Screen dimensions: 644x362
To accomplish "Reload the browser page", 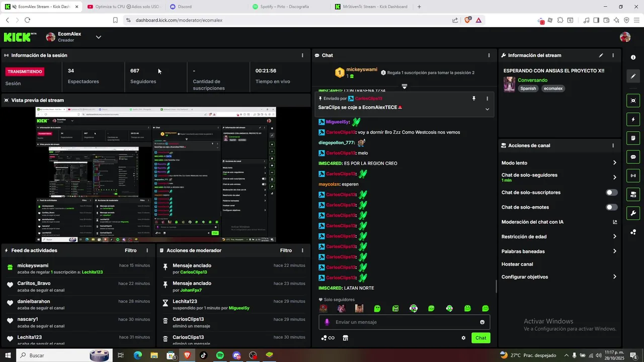I will coord(27,20).
